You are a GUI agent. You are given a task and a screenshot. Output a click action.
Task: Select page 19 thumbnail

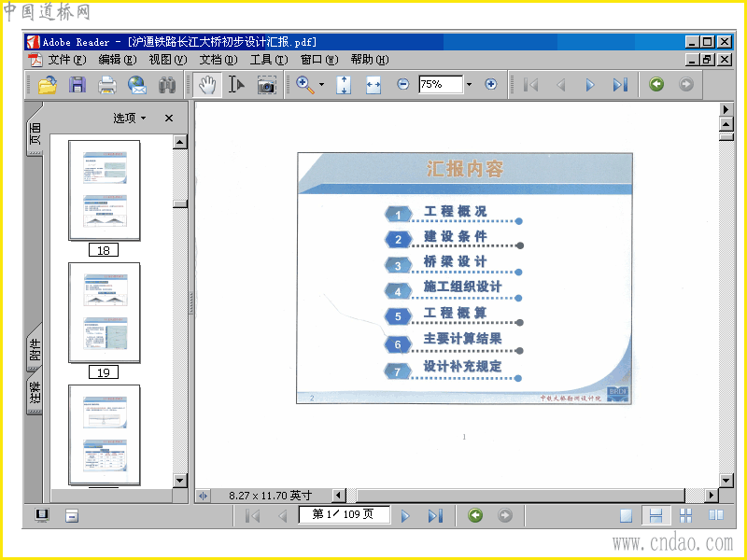click(105, 313)
